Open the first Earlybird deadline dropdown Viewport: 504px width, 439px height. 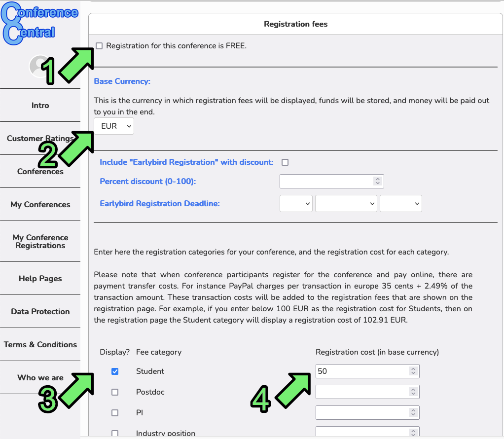[x=296, y=204]
